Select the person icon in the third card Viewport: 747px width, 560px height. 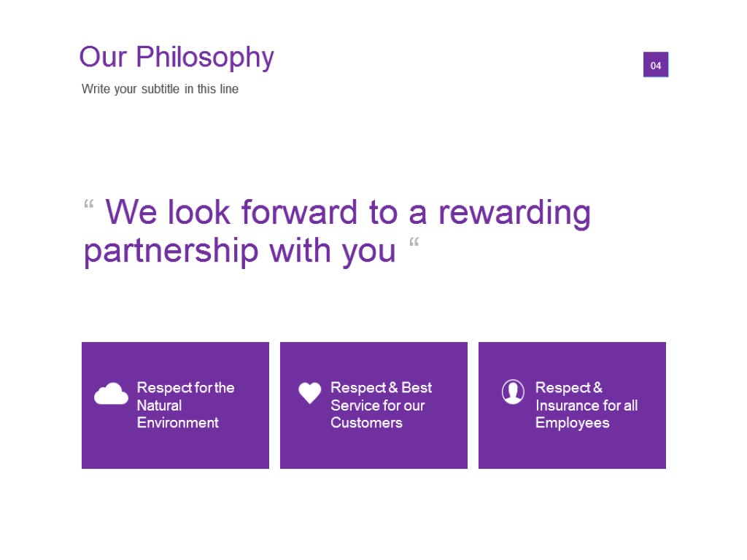coord(513,392)
